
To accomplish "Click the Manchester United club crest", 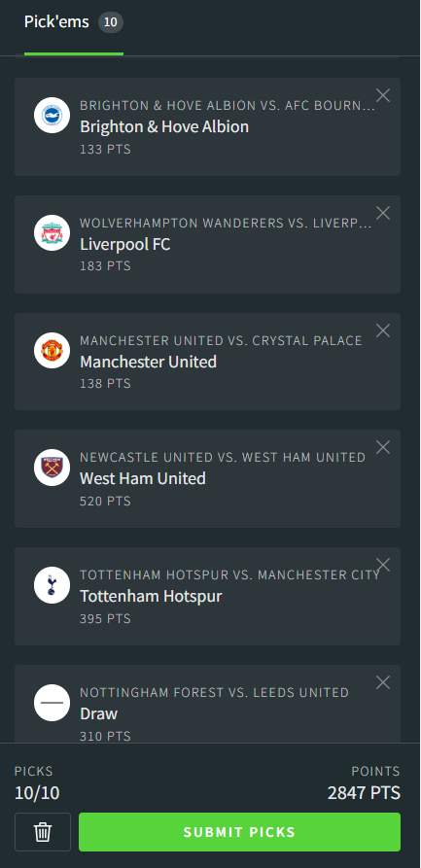I will [x=53, y=350].
